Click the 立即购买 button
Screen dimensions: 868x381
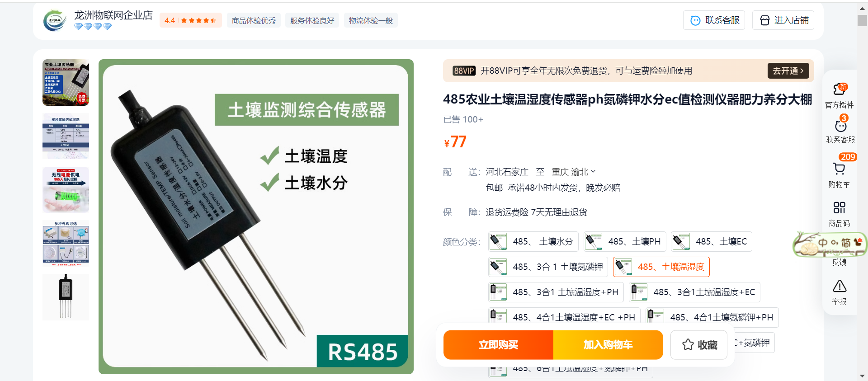point(498,345)
